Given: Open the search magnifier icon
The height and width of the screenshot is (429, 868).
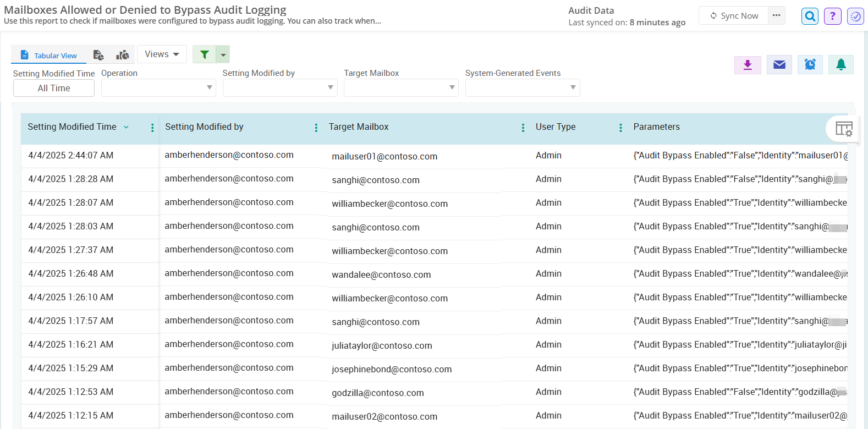Looking at the screenshot, I should 810,16.
